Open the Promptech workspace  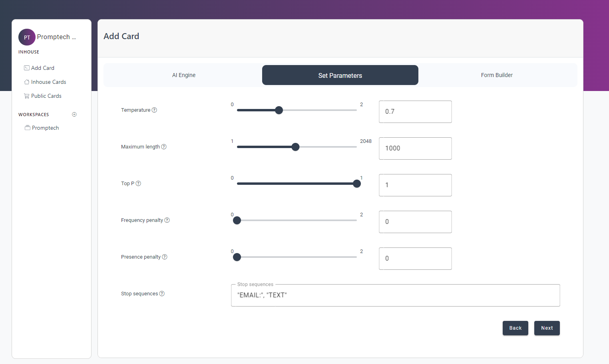45,128
